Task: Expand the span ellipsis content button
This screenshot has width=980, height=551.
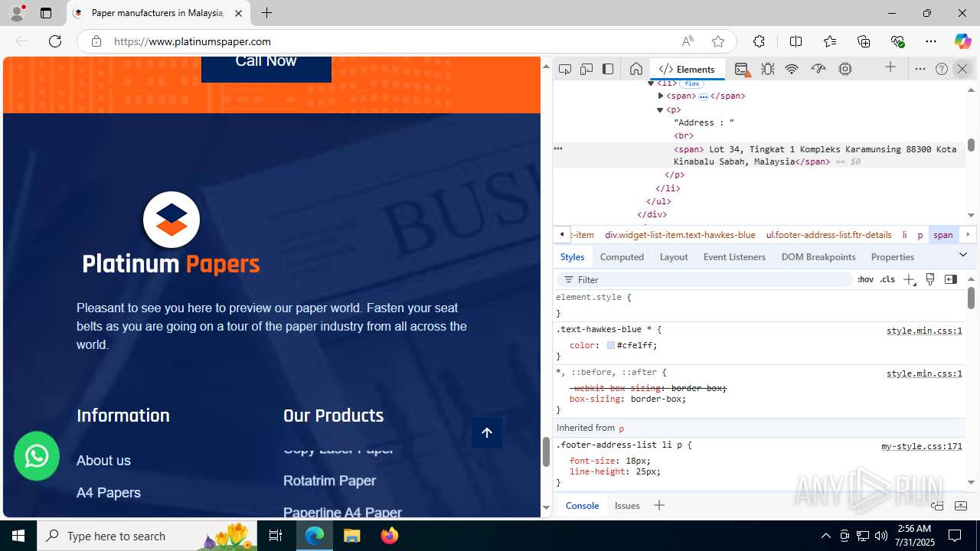Action: (x=704, y=96)
